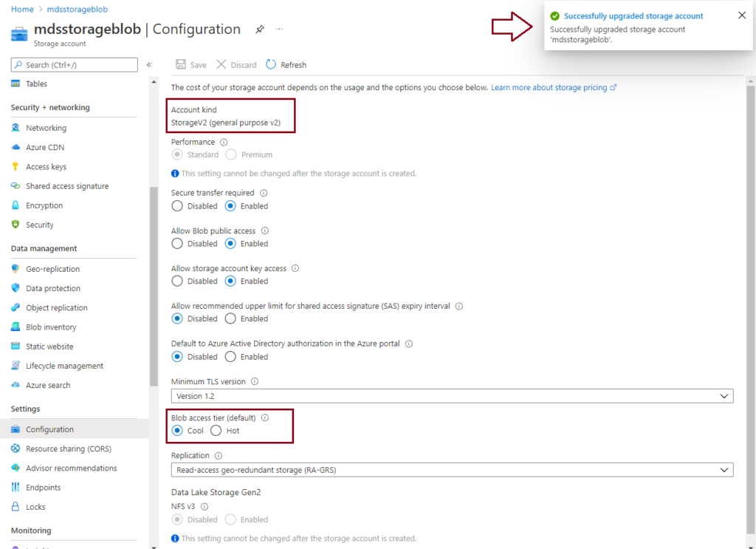Click the Encryption shield icon
The width and height of the screenshot is (756, 549).
pyautogui.click(x=16, y=205)
